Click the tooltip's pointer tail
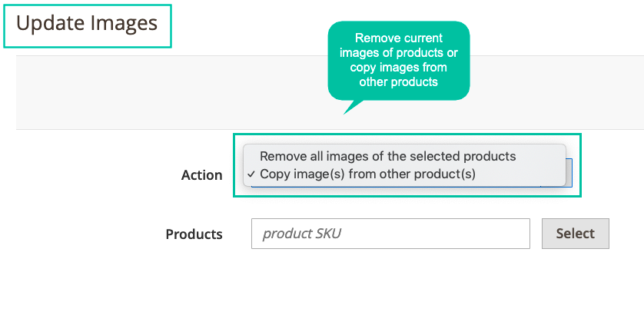The height and width of the screenshot is (332, 644). point(353,106)
